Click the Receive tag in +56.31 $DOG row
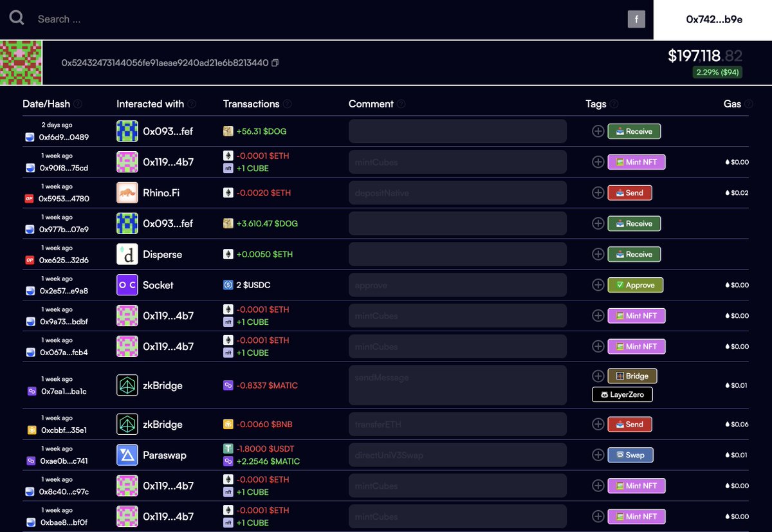This screenshot has height=532, width=772. [634, 131]
